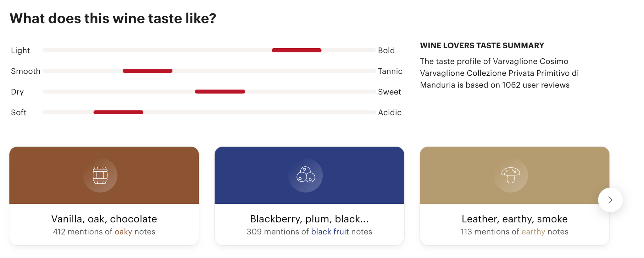Click the tan earthy card banner
This screenshot has height=258, width=644.
pyautogui.click(x=515, y=175)
